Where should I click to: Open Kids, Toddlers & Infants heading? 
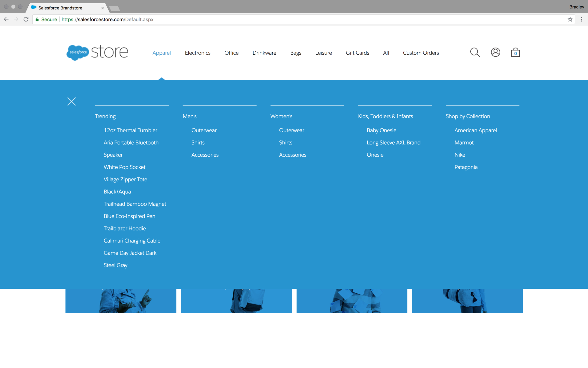385,116
